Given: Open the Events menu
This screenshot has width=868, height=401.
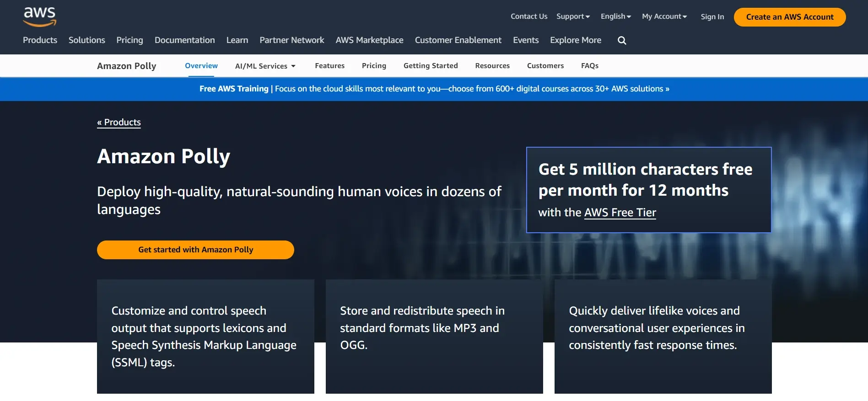Looking at the screenshot, I should tap(526, 40).
